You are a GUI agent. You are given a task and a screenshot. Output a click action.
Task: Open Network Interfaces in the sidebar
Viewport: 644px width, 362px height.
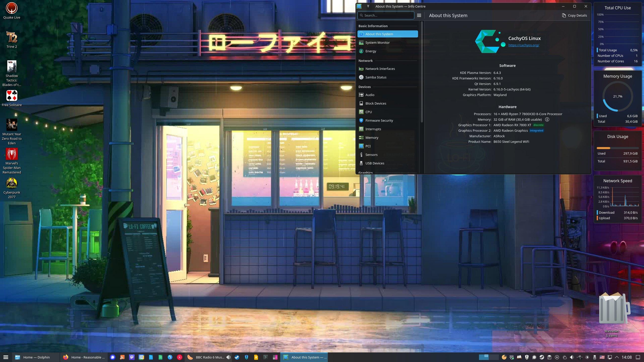coord(388,69)
